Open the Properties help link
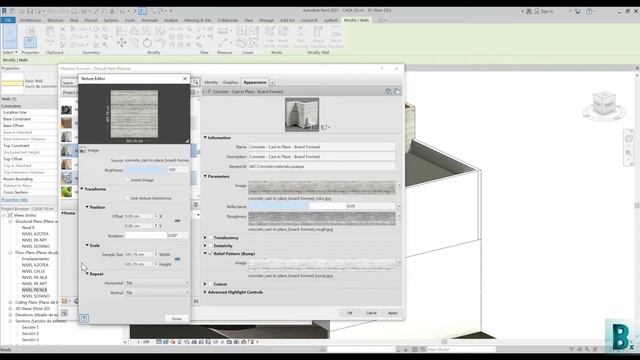 (14, 200)
